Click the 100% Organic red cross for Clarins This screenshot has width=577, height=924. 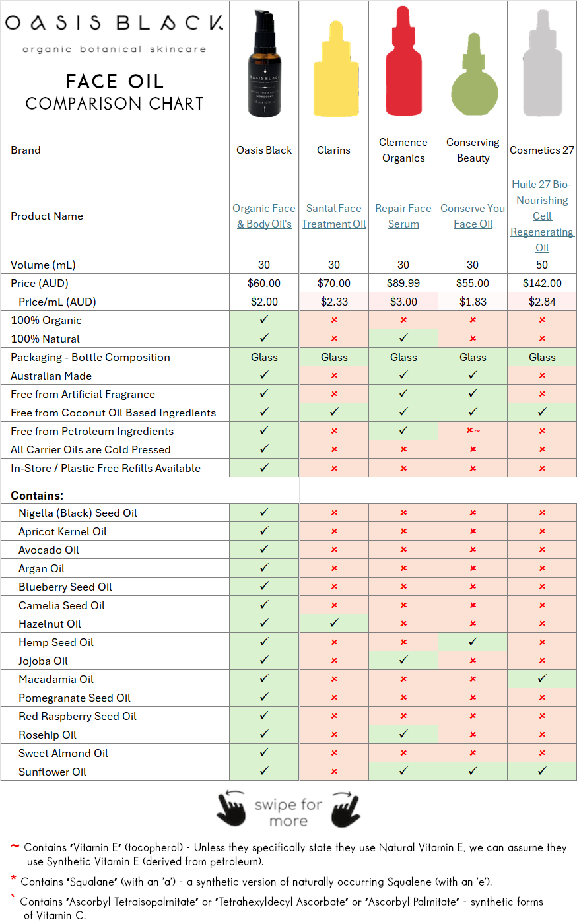tap(334, 319)
